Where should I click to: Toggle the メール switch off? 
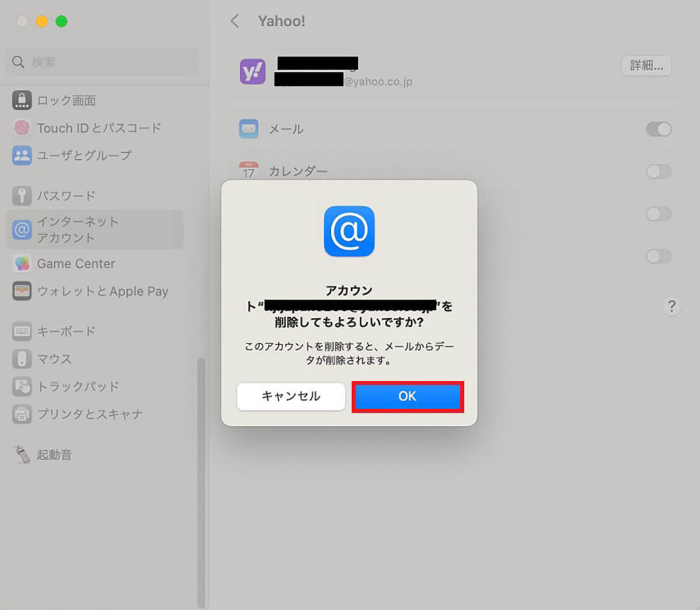tap(659, 129)
